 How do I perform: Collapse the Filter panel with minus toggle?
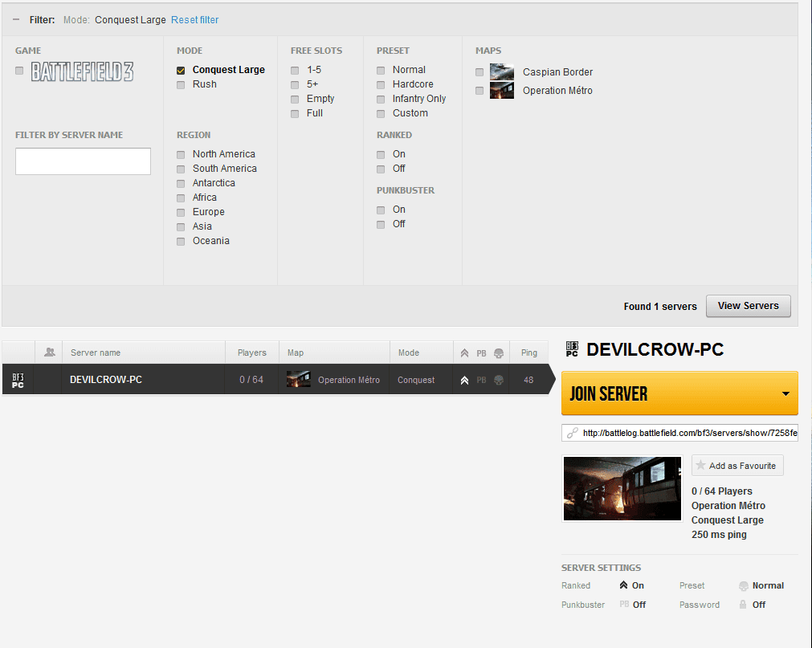point(16,19)
